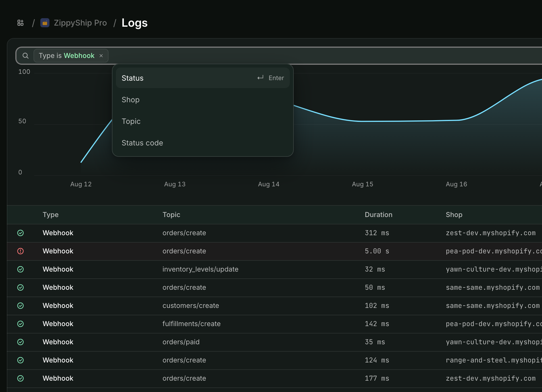Click success icon on 312 ms row

click(20, 233)
